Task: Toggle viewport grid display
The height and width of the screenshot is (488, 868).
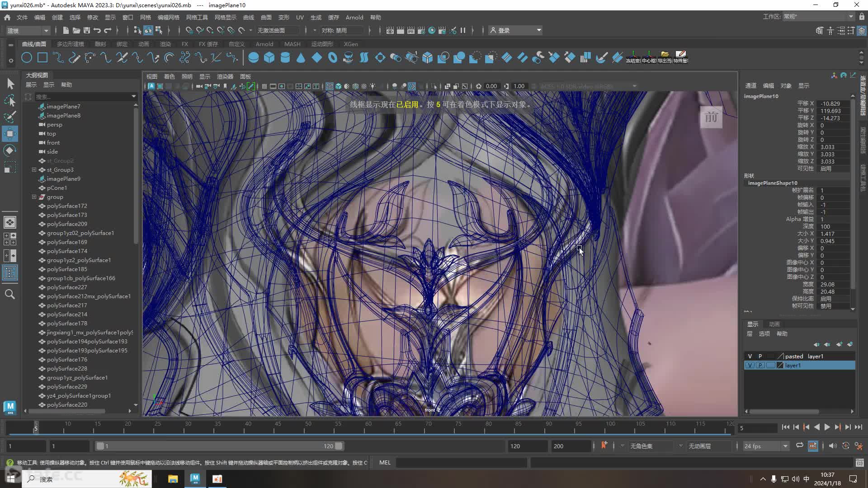Action: pos(264,86)
